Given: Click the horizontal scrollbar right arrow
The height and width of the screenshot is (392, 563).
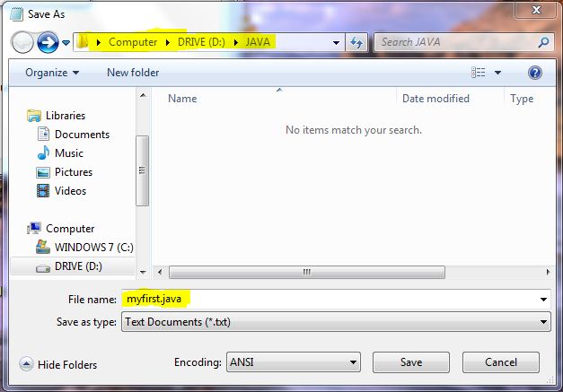Looking at the screenshot, I should coord(548,272).
